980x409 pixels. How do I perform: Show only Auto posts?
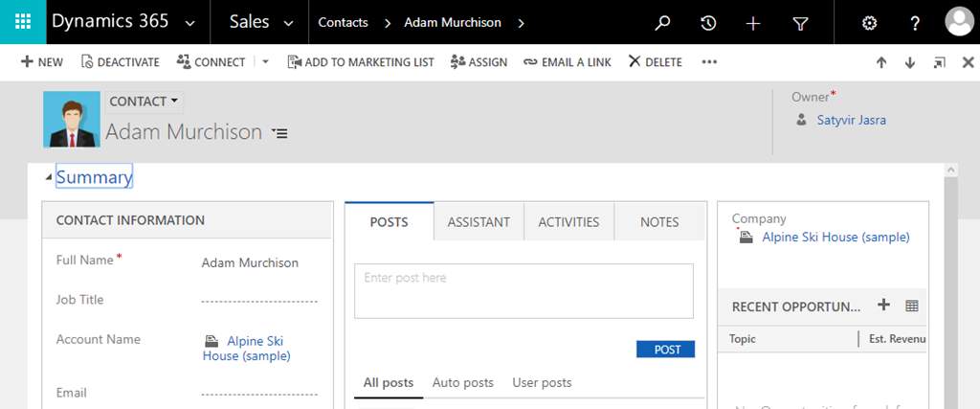pyautogui.click(x=463, y=383)
